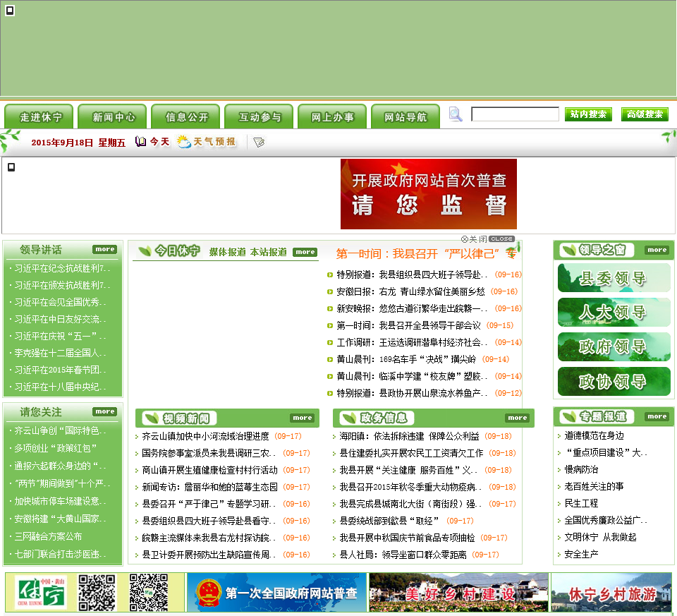Open 齐云山镇加快中小河流域治理进度
Screen dimensions: 677x616
[x=205, y=436]
